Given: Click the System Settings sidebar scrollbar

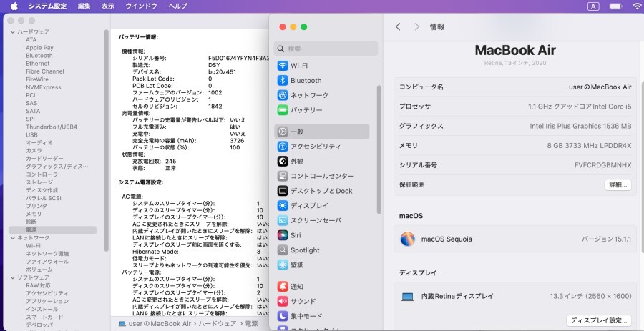Looking at the screenshot, I should 379,149.
